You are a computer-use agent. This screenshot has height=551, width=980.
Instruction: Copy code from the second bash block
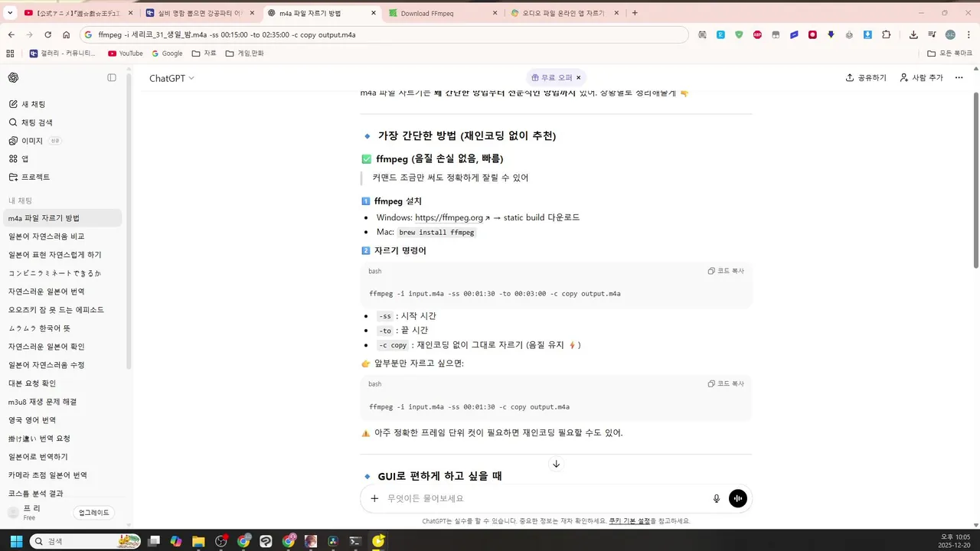[x=726, y=383]
